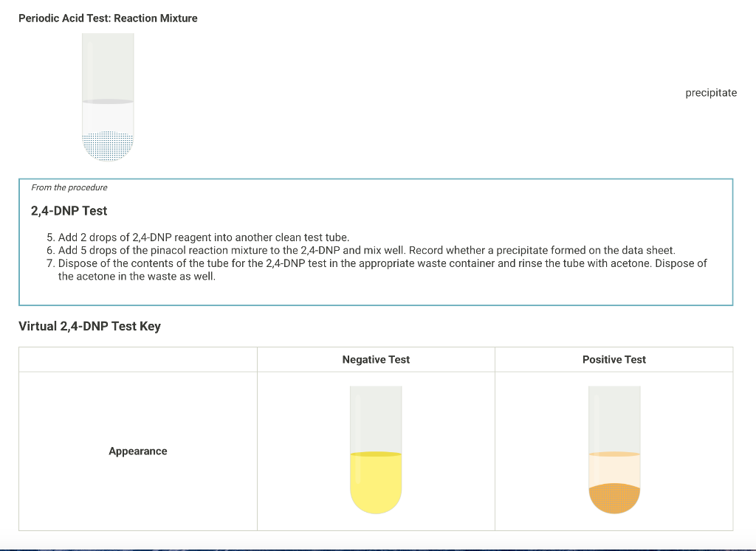Click step 6 about pinacol reaction mixture

(361, 251)
